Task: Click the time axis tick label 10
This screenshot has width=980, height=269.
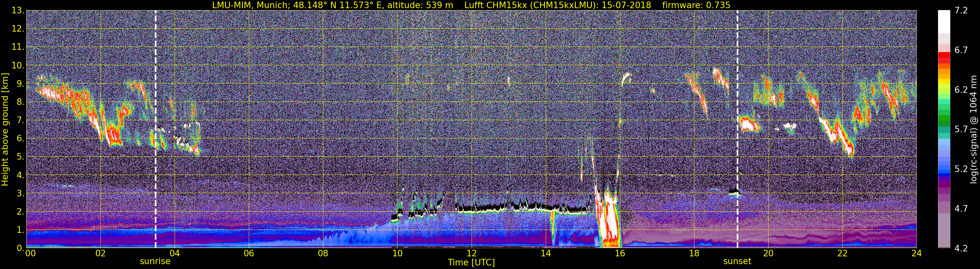Action: (397, 253)
